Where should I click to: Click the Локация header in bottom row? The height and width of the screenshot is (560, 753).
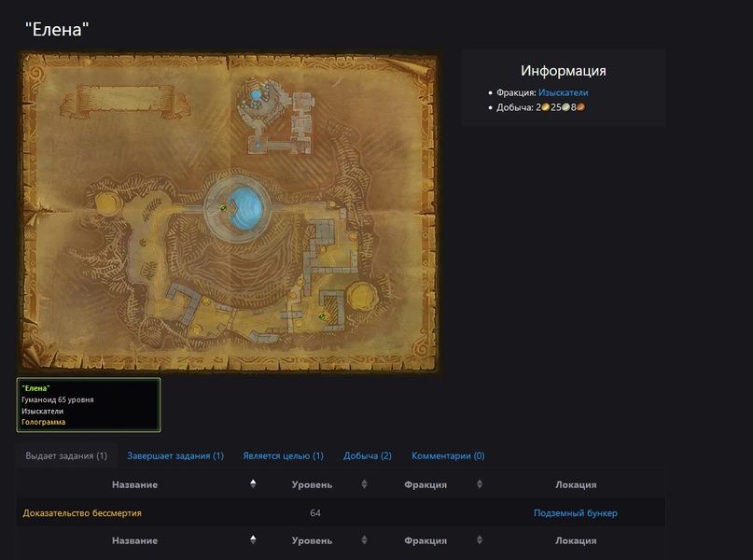[576, 540]
